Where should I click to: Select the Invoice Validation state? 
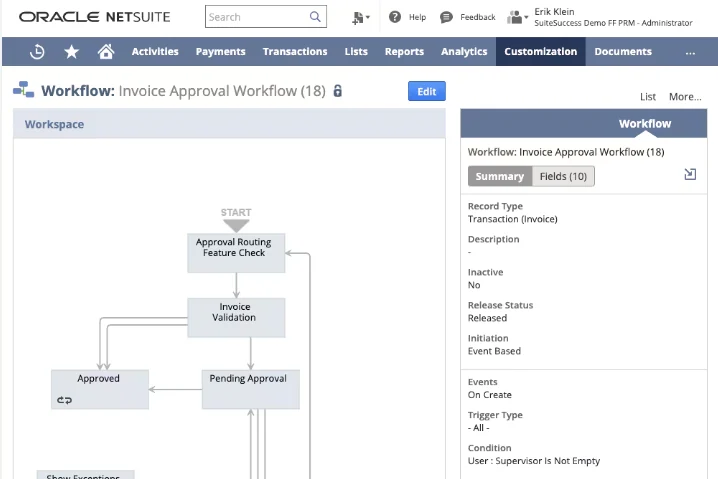coord(236,318)
